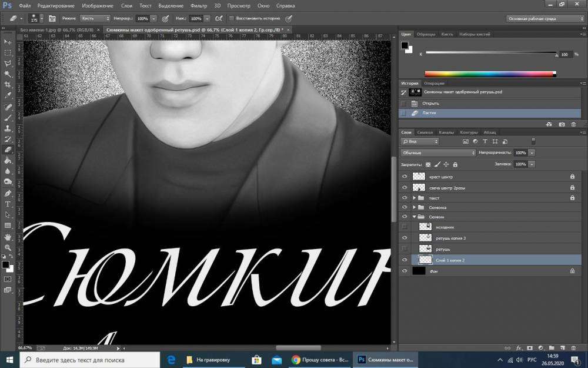Open the eraser 'Режим' Кисть dropdown
Image resolution: width=588 pixels, height=368 pixels.
click(x=94, y=18)
